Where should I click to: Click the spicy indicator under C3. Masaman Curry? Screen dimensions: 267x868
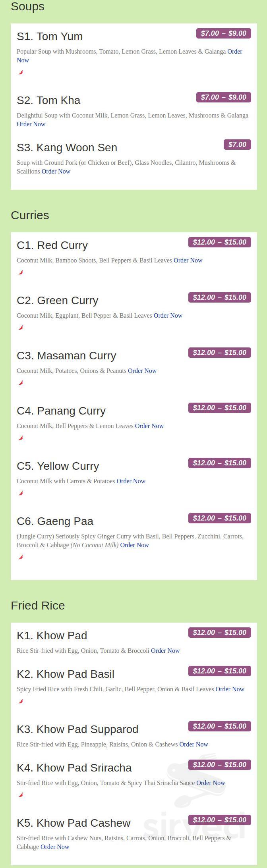21,383
